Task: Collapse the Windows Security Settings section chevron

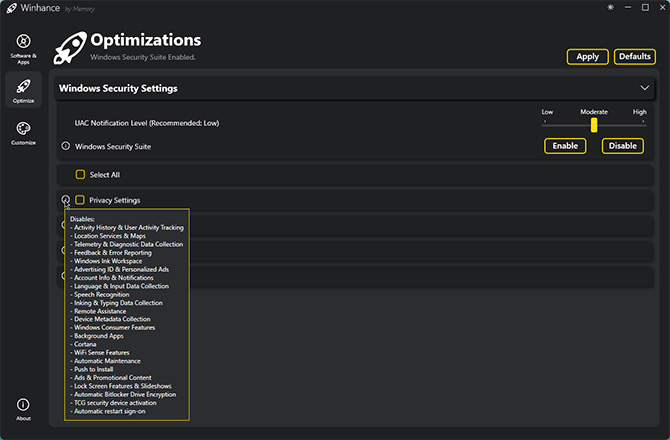Action: click(x=644, y=88)
